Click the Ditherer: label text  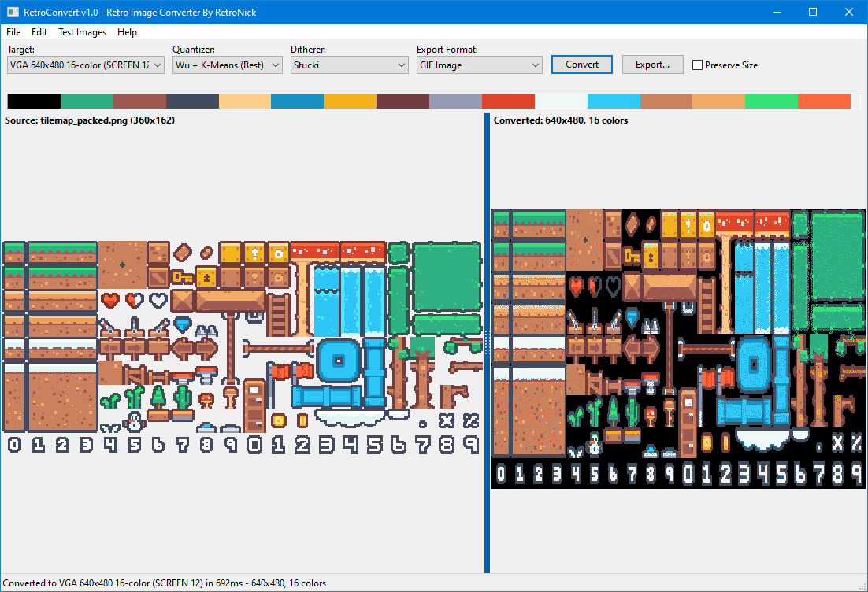[308, 50]
